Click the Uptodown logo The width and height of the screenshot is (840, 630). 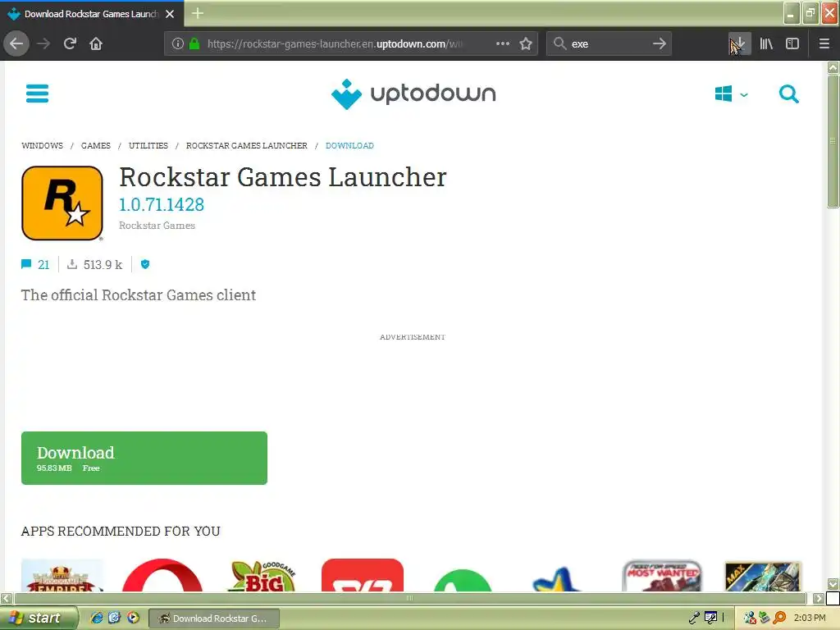tap(413, 94)
